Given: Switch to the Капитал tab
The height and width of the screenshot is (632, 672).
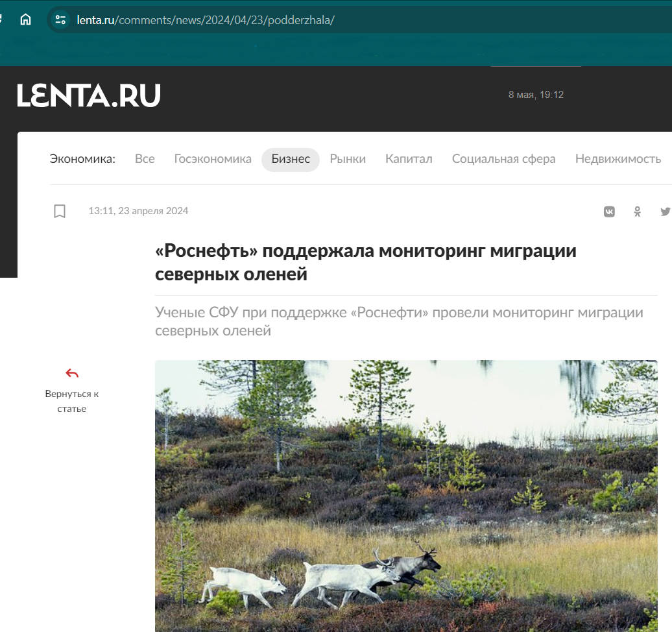Looking at the screenshot, I should [x=409, y=159].
